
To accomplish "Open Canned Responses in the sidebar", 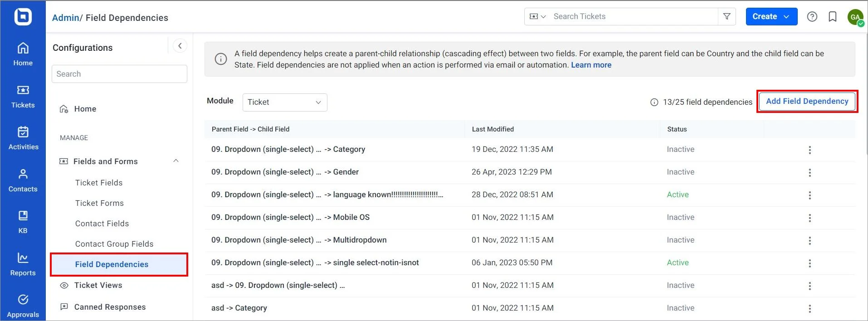I will coord(110,307).
